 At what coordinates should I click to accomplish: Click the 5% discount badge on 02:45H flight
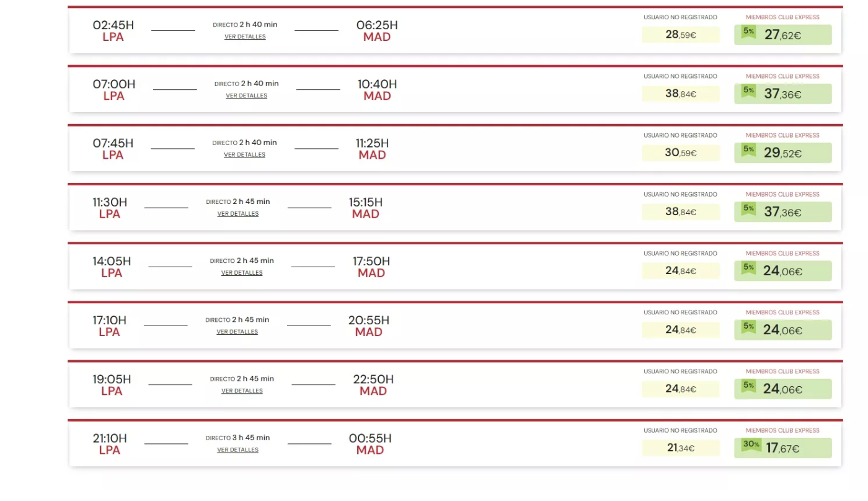(x=749, y=32)
